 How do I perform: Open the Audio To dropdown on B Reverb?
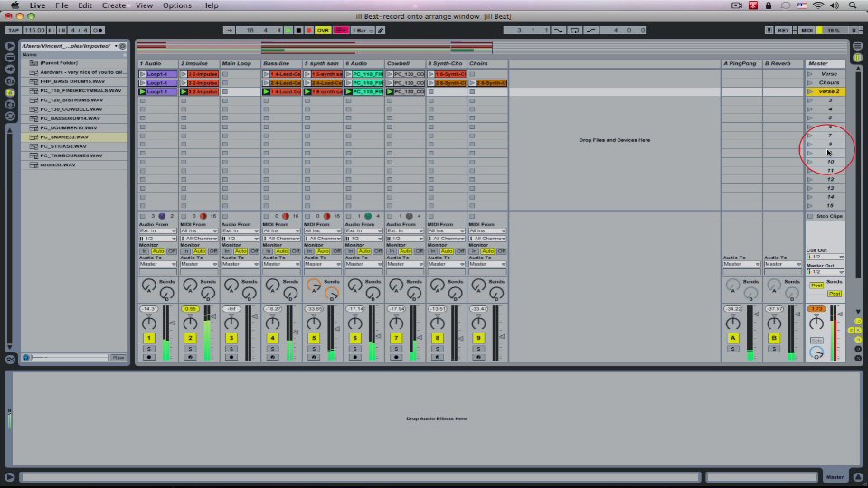coord(783,264)
